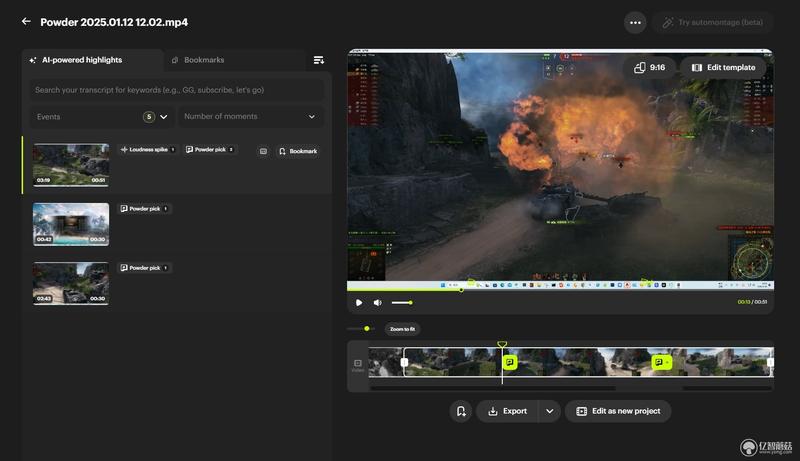
Task: Open the Export options dropdown arrow
Action: 549,411
